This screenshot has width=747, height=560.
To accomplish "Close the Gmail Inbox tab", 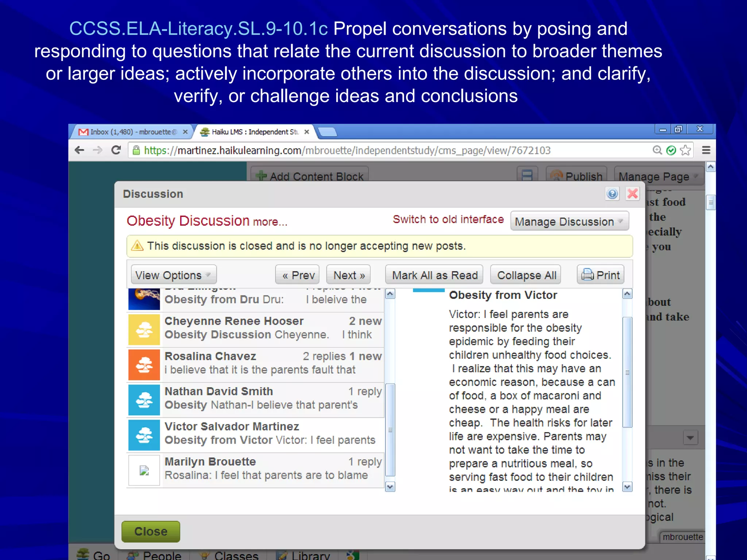I will 185,132.
